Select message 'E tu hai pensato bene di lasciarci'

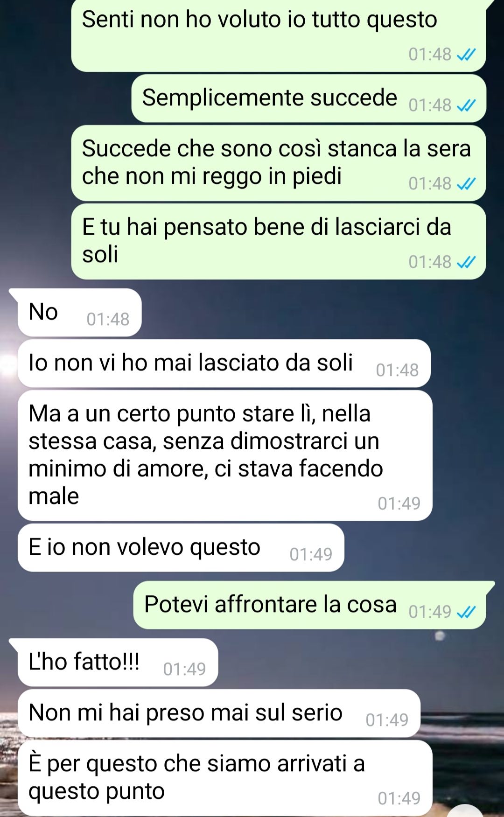pos(279,242)
